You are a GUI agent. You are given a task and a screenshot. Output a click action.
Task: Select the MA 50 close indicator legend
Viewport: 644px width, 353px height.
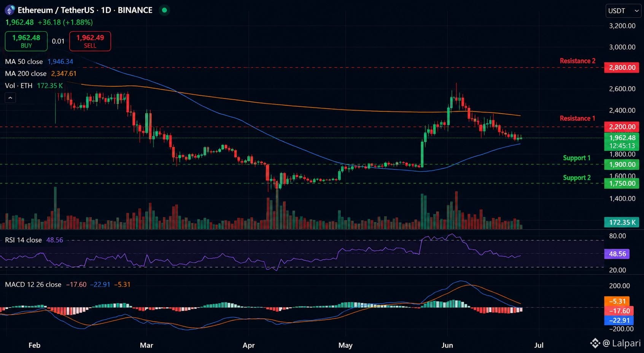click(x=39, y=62)
